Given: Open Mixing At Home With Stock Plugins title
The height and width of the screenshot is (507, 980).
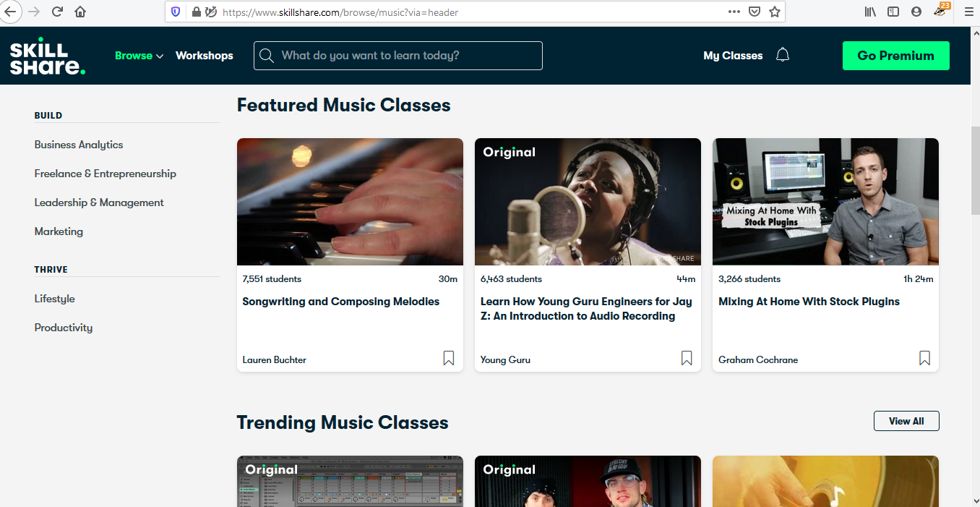Looking at the screenshot, I should [x=809, y=302].
